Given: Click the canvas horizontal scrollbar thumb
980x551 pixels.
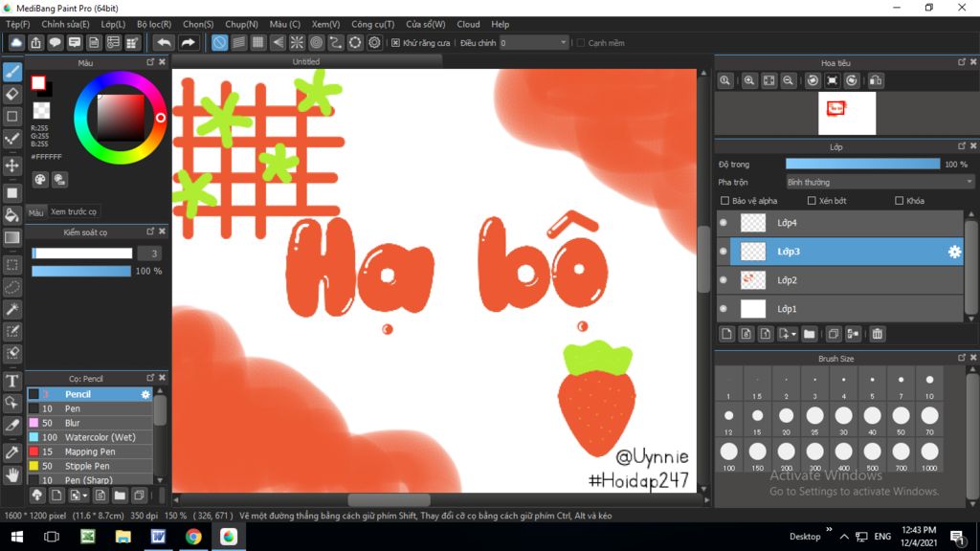Looking at the screenshot, I should click(389, 499).
